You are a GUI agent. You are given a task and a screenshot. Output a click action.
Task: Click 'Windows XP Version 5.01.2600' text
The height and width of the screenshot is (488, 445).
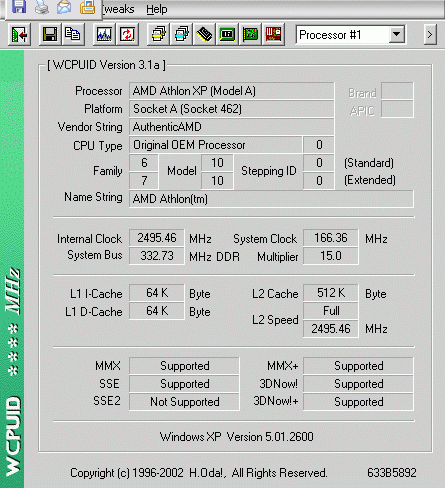[x=237, y=437]
